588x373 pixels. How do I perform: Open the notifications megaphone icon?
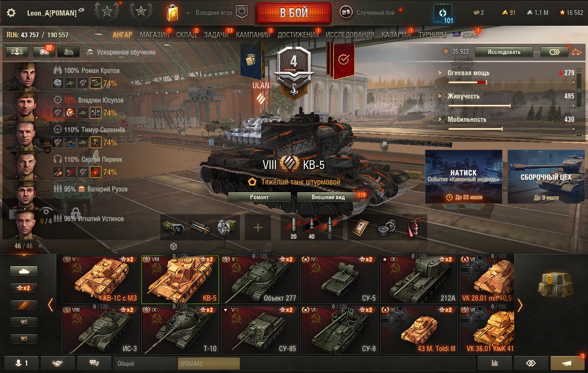pyautogui.click(x=568, y=363)
